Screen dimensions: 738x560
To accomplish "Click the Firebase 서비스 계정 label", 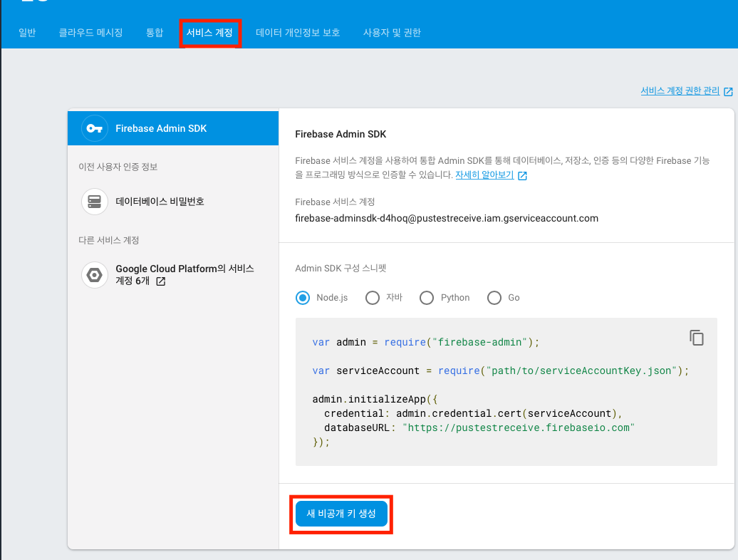I will [335, 202].
